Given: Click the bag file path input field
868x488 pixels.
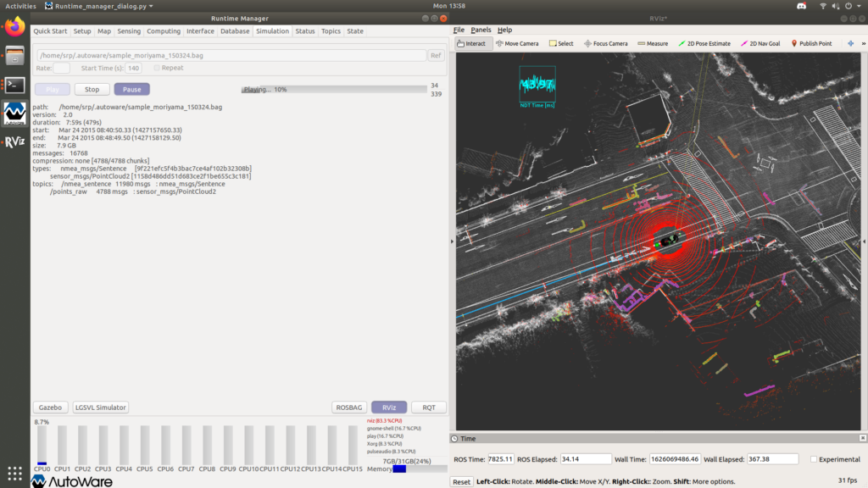Looking at the screenshot, I should click(x=231, y=55).
